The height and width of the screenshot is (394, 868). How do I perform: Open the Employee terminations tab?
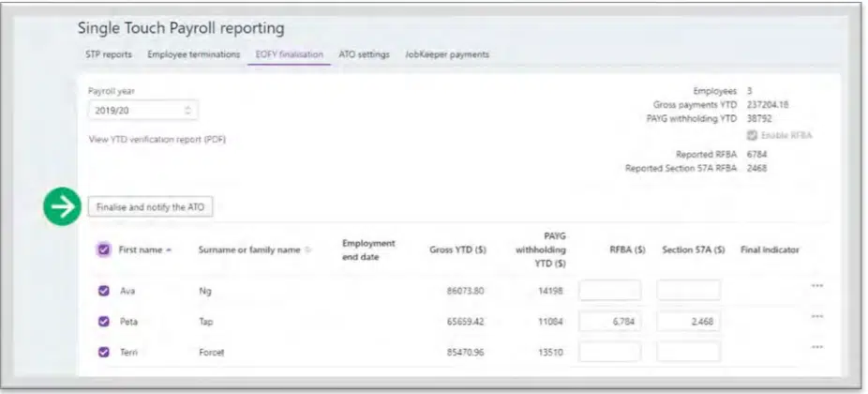click(194, 54)
